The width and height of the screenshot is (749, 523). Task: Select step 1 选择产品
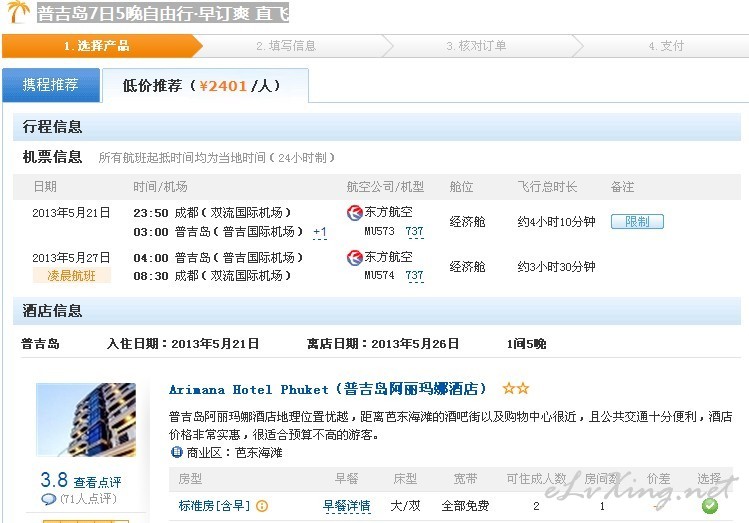pos(97,46)
